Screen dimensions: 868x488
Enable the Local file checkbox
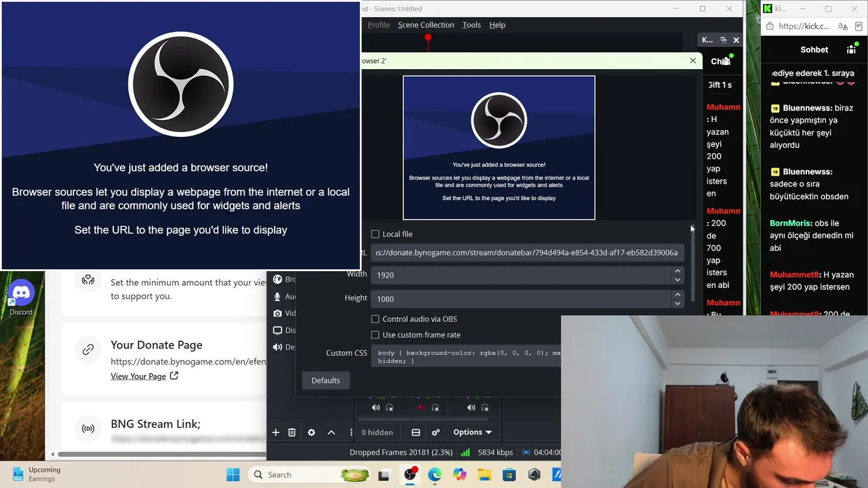click(375, 234)
